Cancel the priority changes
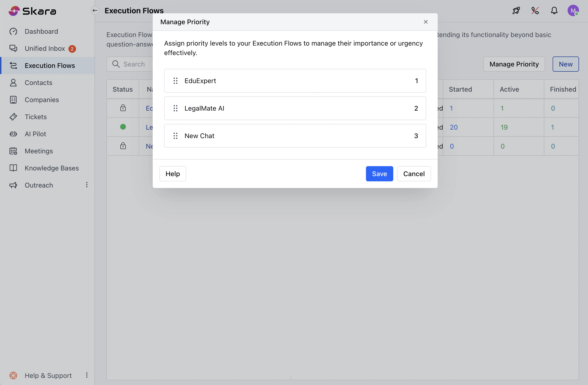This screenshot has height=385, width=588. pos(414,174)
